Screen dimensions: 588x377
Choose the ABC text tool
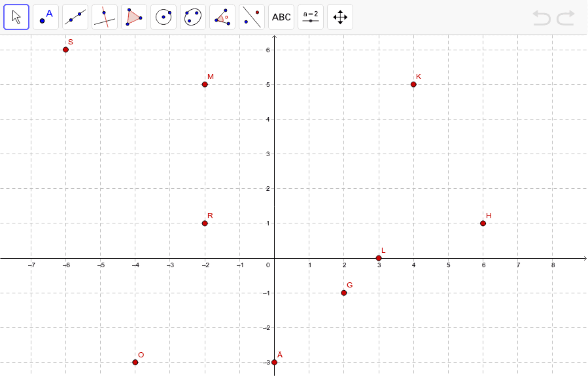click(x=281, y=17)
